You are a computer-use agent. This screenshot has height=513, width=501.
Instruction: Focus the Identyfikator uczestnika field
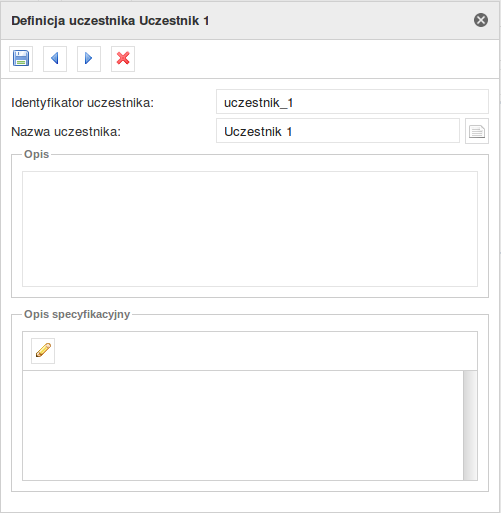[352, 102]
